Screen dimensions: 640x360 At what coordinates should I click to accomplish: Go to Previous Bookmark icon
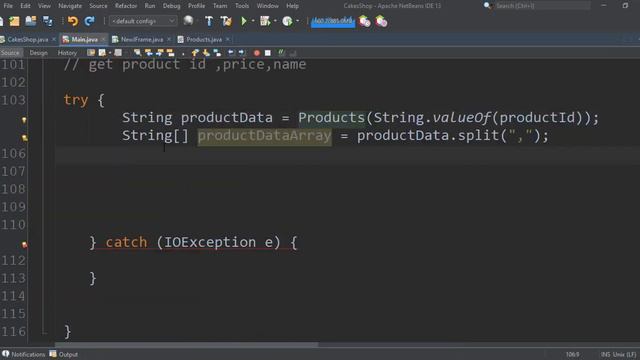[x=195, y=53]
